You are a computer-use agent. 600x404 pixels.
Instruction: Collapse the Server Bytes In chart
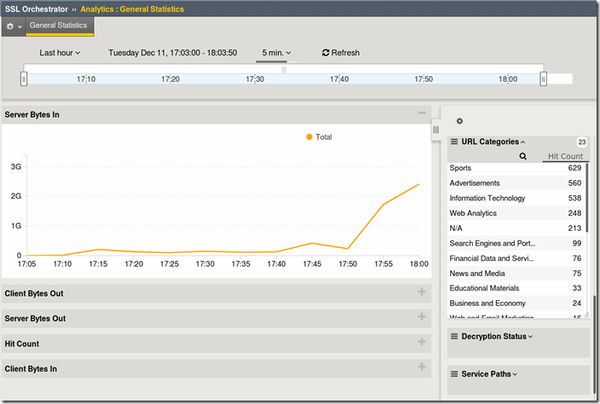422,115
